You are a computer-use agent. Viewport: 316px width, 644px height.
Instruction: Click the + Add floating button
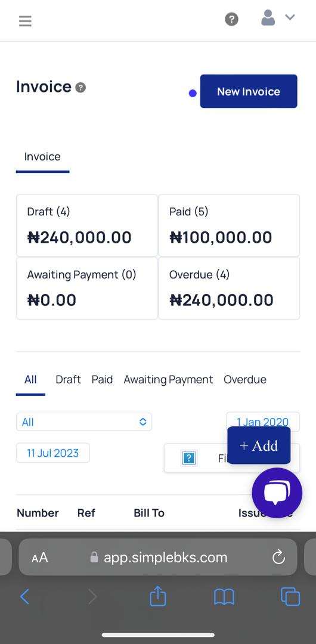pyautogui.click(x=259, y=445)
